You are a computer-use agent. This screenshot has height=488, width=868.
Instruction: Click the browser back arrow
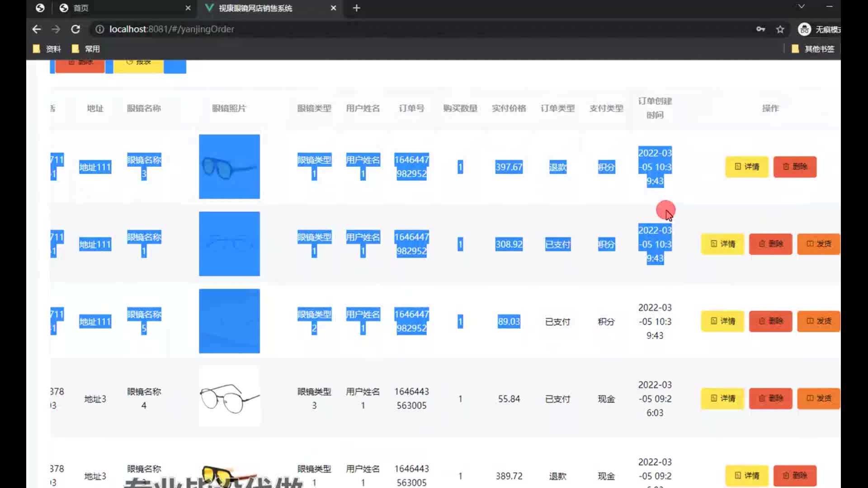coord(37,29)
